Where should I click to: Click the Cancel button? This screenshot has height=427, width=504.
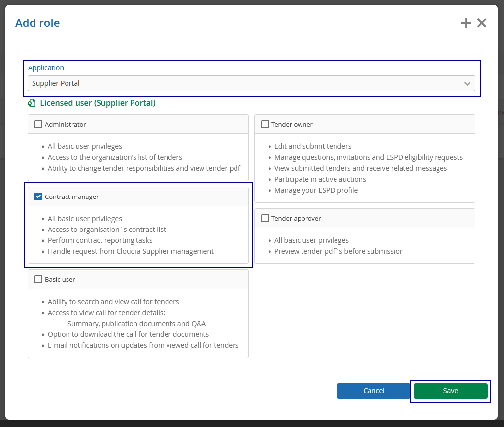pyautogui.click(x=373, y=391)
